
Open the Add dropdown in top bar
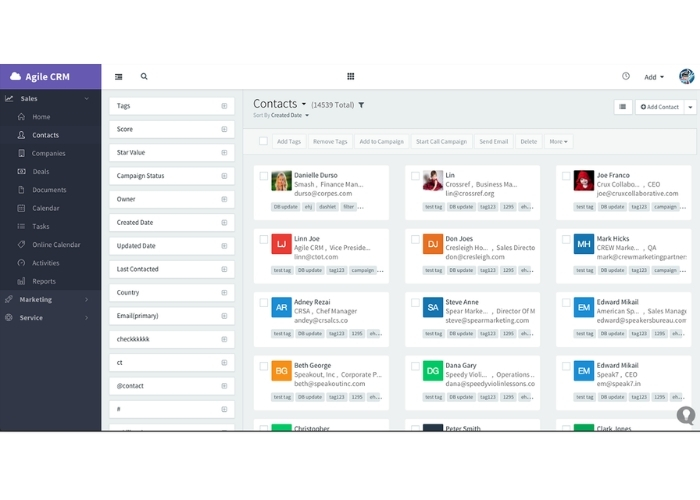click(x=654, y=77)
